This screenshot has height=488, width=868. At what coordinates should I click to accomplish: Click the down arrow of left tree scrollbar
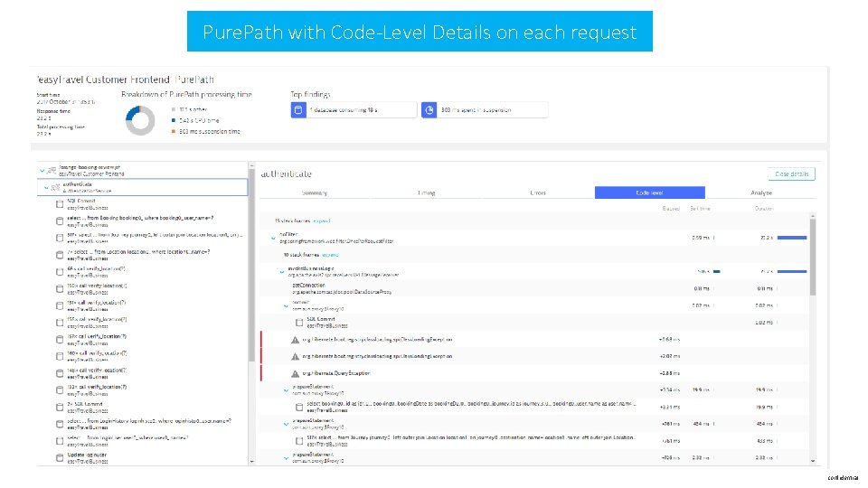click(252, 461)
